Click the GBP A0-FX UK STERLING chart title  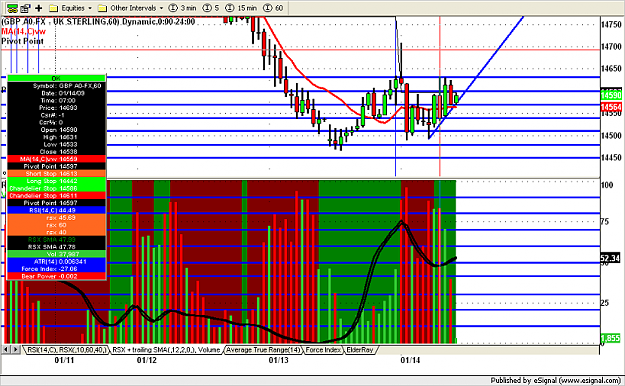98,22
